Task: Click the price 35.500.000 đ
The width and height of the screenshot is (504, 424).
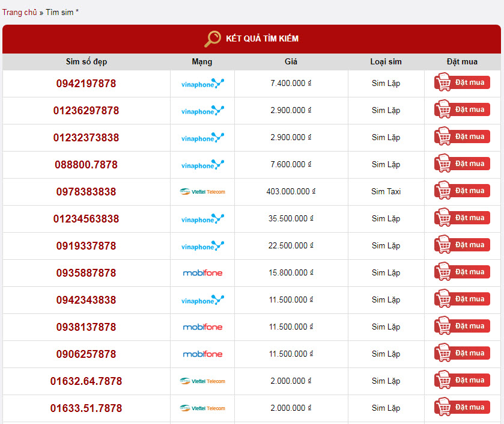Action: coord(291,218)
